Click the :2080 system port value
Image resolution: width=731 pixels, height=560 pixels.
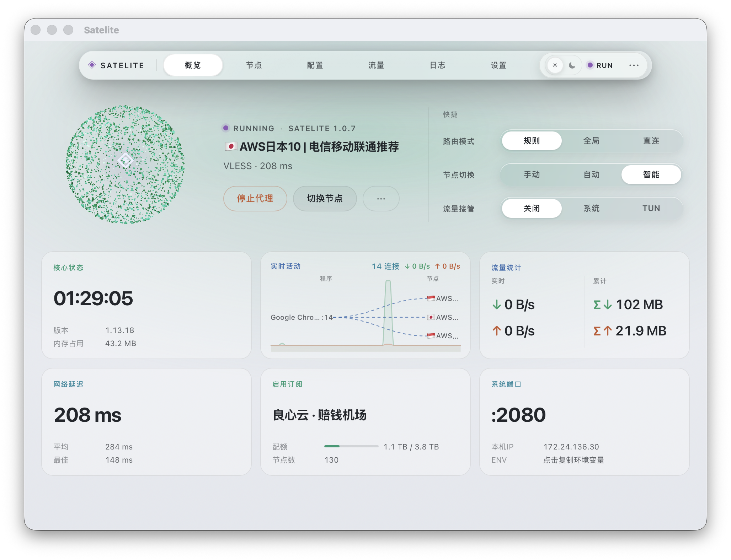click(x=518, y=415)
